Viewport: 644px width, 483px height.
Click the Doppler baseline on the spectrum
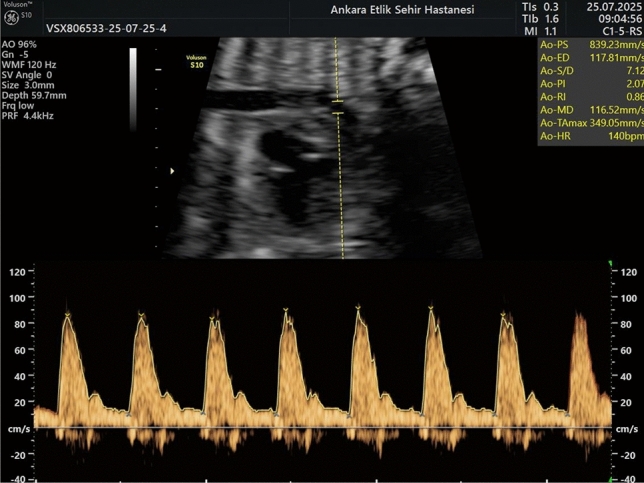[x=323, y=428]
